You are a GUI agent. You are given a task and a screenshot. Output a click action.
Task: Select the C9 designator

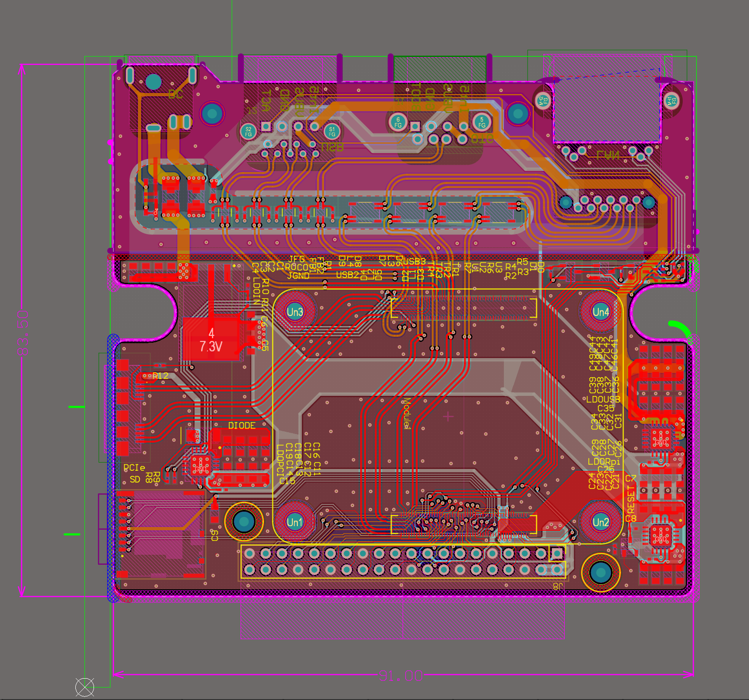point(215,535)
